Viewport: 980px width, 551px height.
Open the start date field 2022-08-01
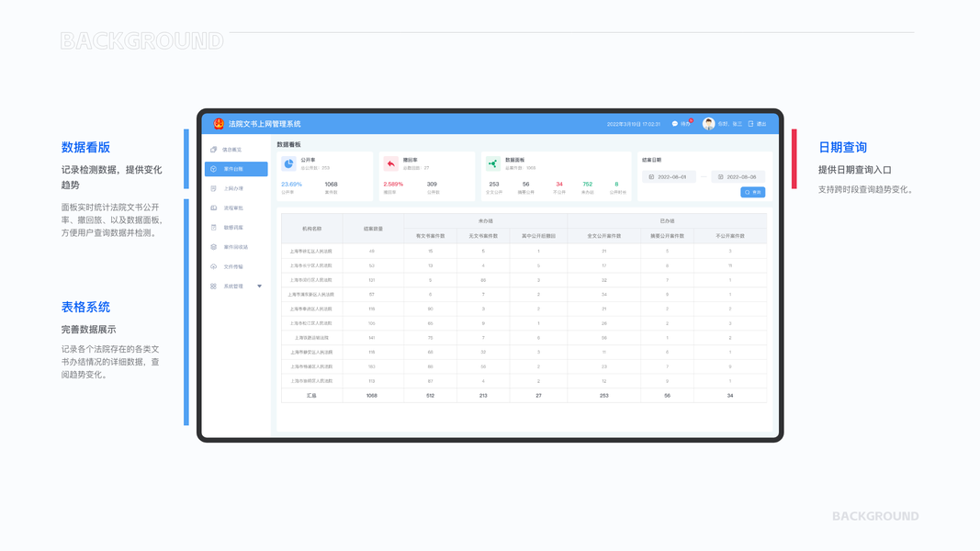click(669, 177)
